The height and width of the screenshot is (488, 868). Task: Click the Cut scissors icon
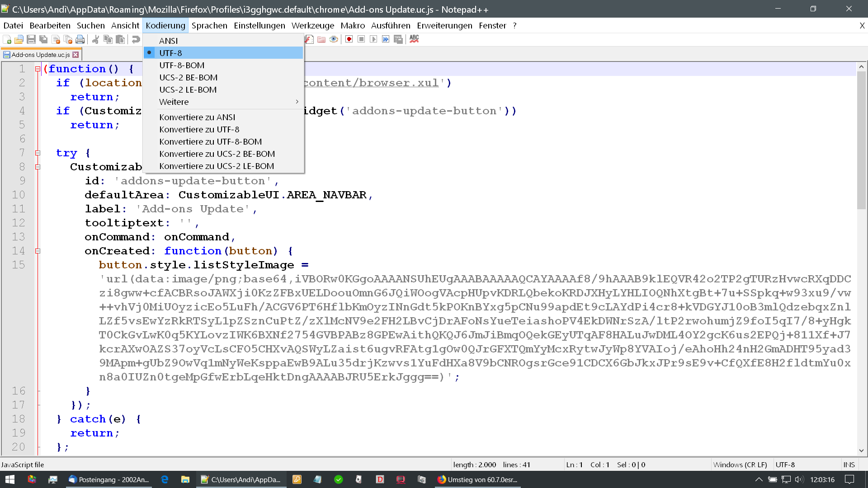click(95, 40)
